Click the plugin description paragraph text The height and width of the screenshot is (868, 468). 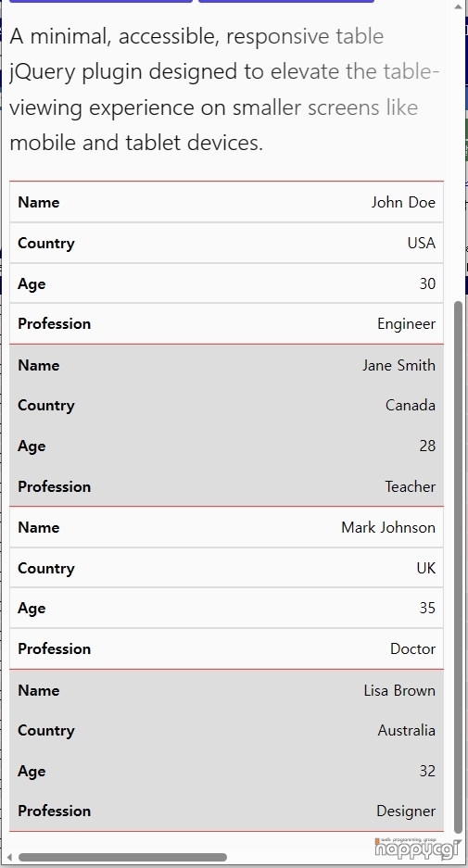pos(225,89)
